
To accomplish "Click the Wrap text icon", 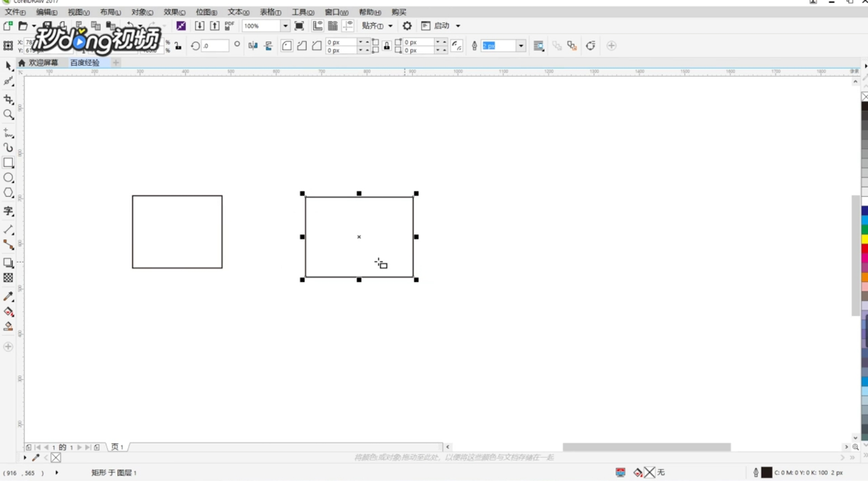I will 538,46.
